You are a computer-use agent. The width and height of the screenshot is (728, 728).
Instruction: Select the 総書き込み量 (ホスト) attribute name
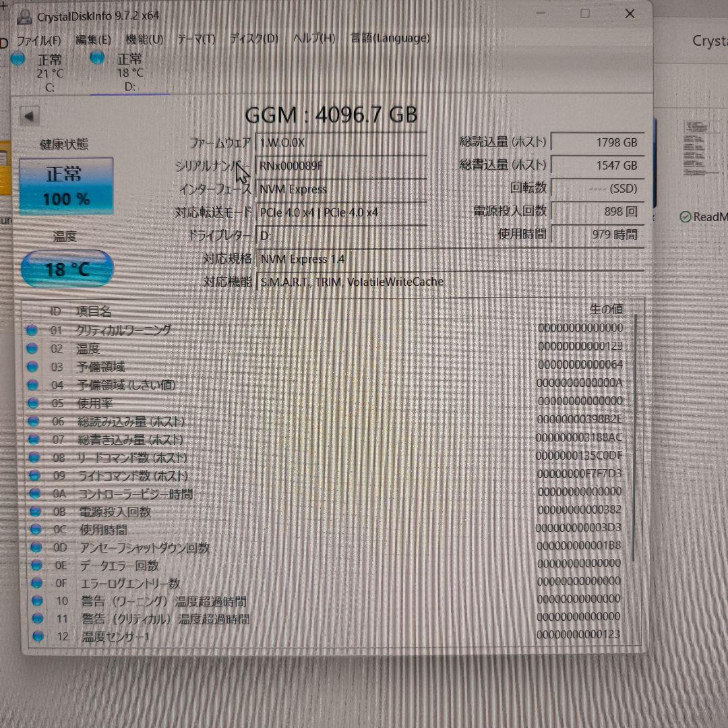point(131,439)
